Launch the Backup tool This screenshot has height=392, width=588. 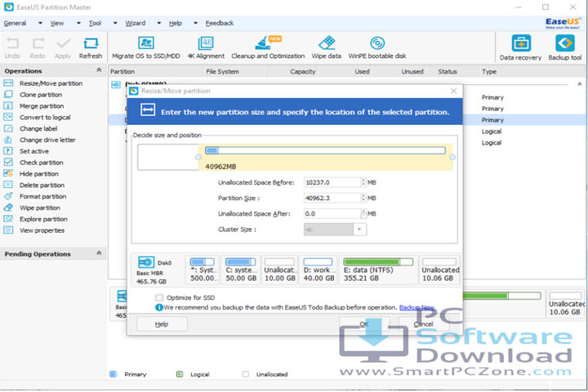point(565,47)
